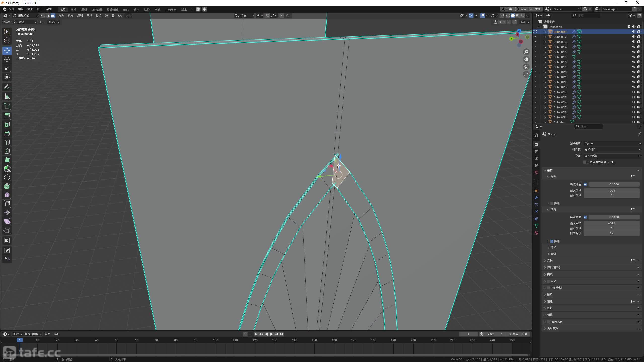Select the Scale tool

click(7, 68)
